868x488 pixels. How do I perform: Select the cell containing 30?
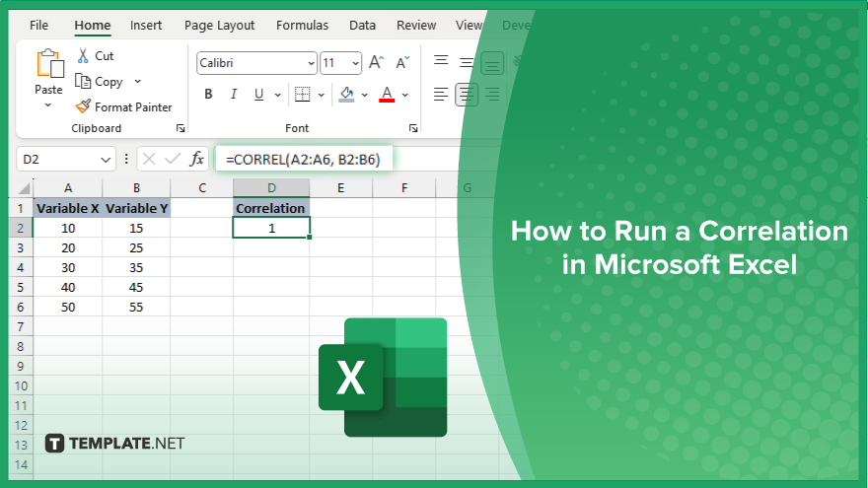point(68,268)
